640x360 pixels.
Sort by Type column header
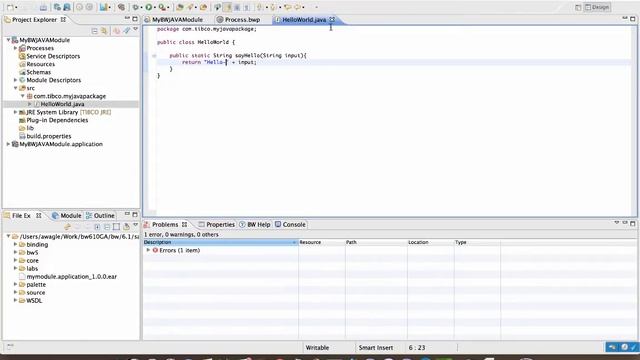tap(477, 242)
